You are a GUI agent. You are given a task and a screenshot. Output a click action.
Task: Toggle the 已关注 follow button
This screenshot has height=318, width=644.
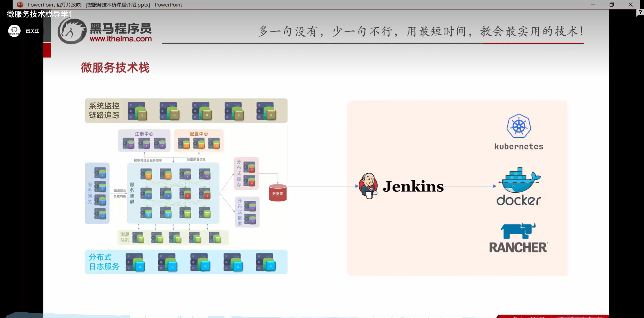(32, 31)
